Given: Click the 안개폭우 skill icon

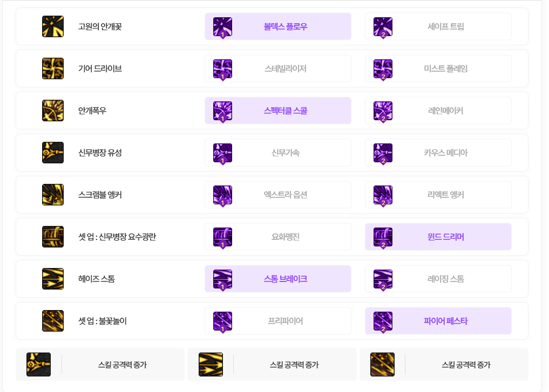Looking at the screenshot, I should [53, 111].
